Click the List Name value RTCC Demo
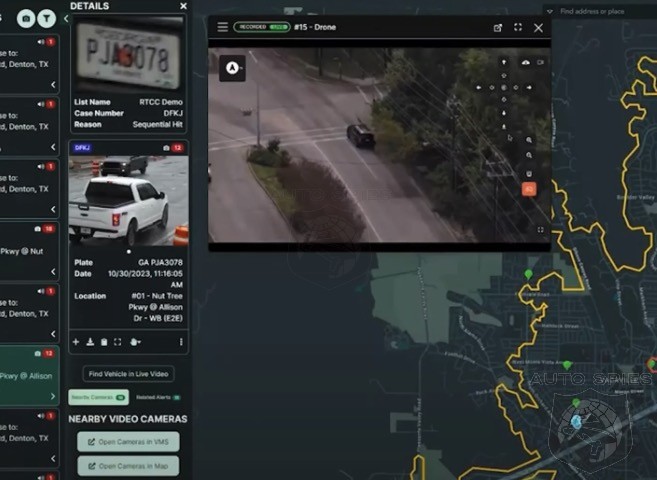The image size is (657, 480). pos(161,102)
